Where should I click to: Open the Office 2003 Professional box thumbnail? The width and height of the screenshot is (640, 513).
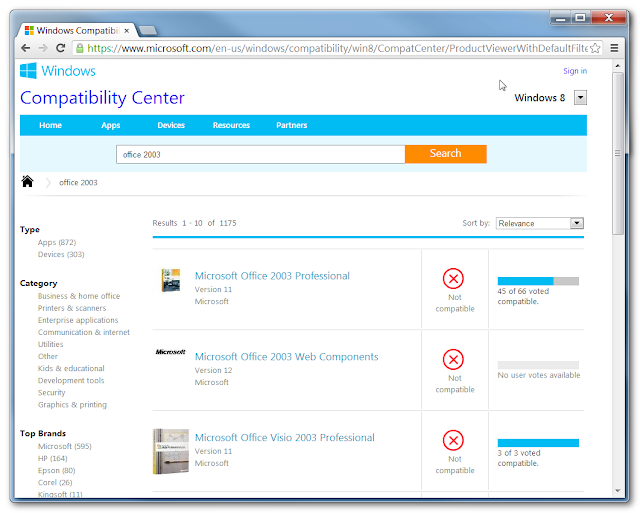coord(171,280)
